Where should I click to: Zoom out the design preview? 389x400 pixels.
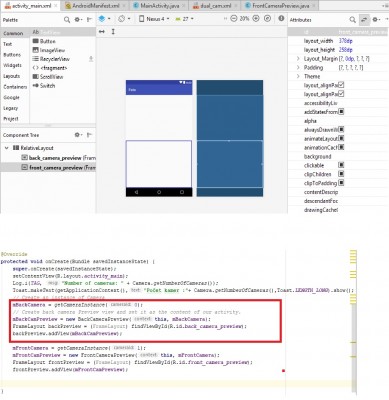pos(234,19)
